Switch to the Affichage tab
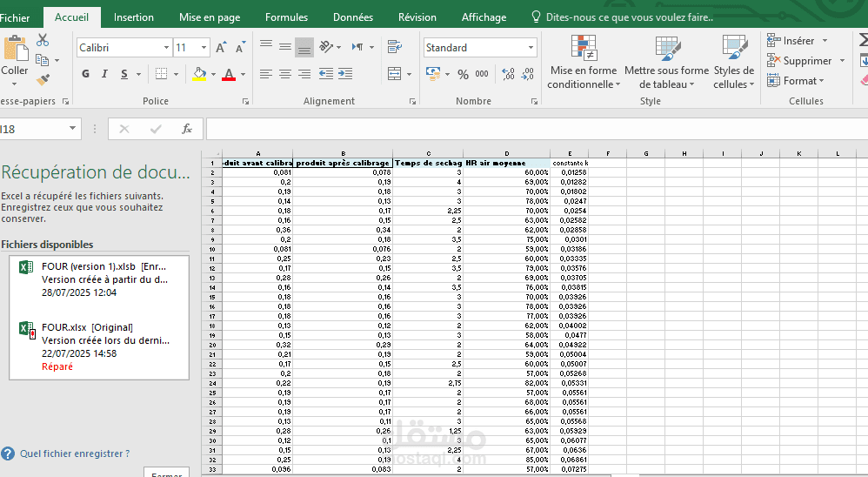Screen dimensions: 868x477 pos(484,17)
